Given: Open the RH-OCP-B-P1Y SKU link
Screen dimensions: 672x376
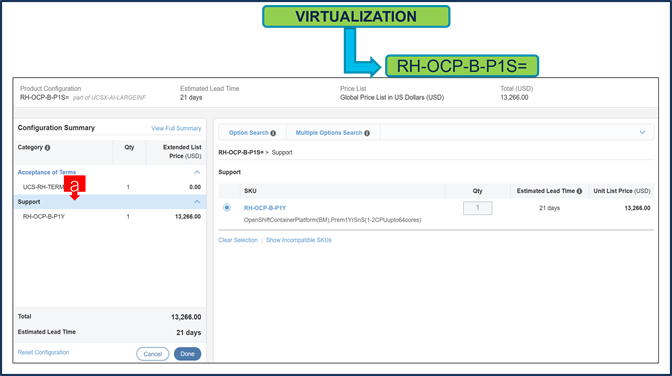Looking at the screenshot, I should [x=265, y=208].
